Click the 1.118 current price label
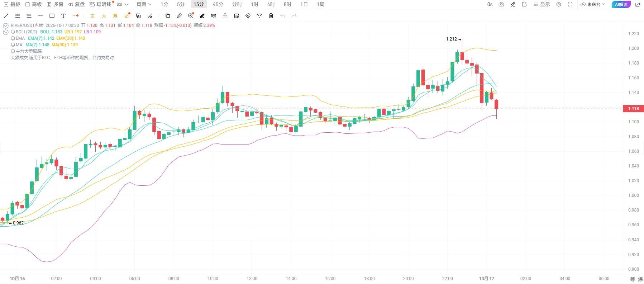Image resolution: width=644 pixels, height=284 pixels. point(633,108)
